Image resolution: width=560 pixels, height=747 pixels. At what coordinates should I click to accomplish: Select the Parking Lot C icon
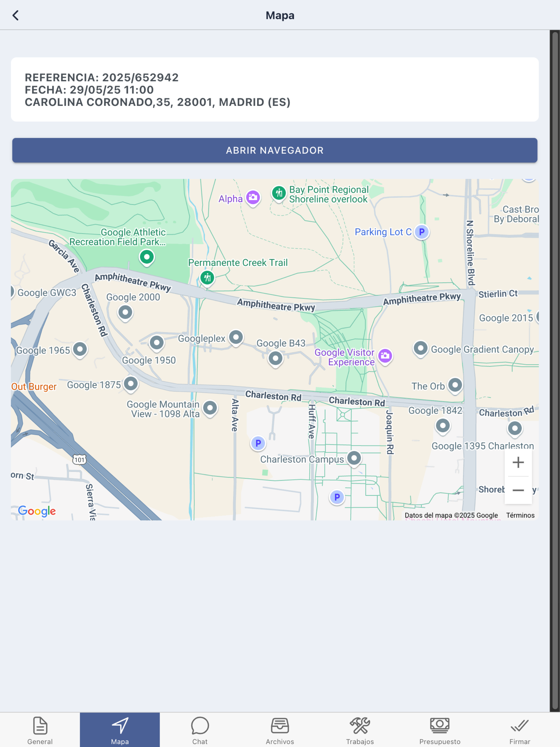(x=422, y=232)
